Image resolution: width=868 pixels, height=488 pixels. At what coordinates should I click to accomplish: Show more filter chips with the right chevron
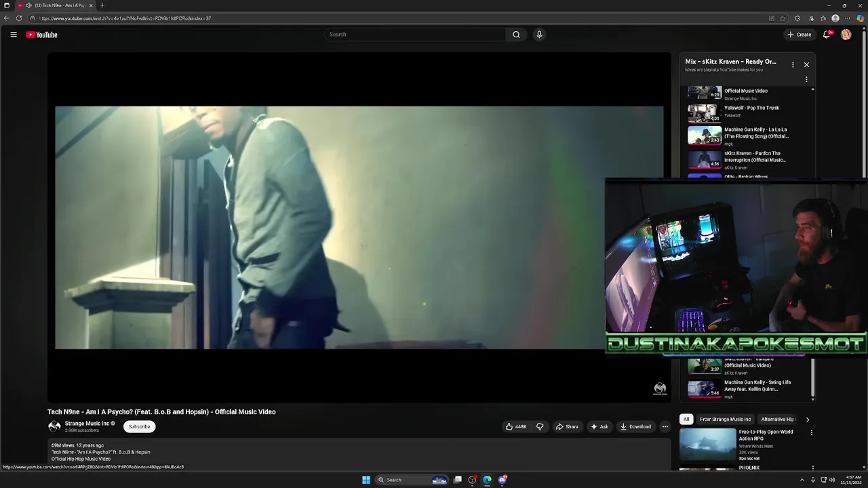click(807, 420)
